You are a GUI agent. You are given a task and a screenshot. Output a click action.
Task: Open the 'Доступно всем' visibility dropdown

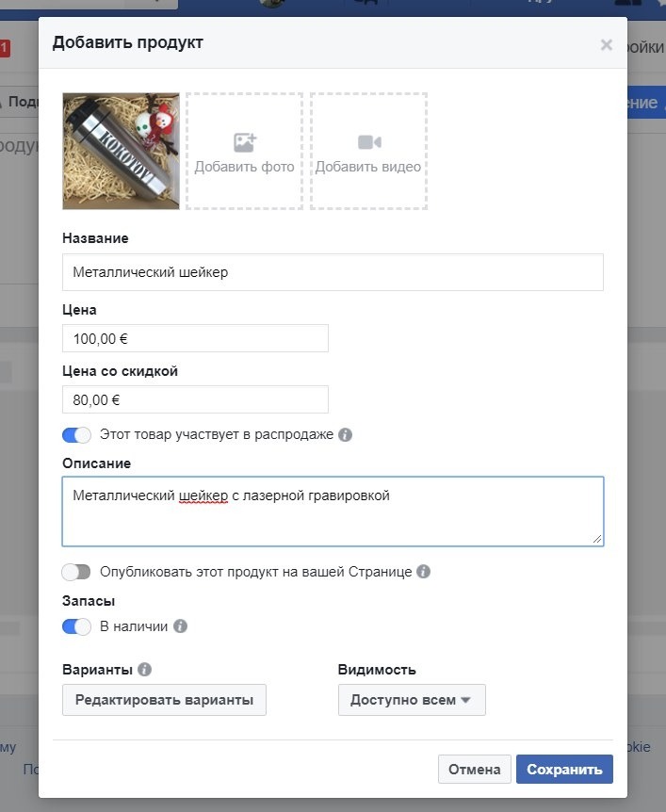412,700
